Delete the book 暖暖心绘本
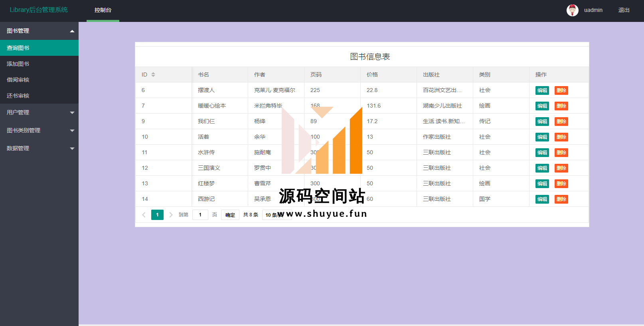The height and width of the screenshot is (326, 644). point(561,106)
